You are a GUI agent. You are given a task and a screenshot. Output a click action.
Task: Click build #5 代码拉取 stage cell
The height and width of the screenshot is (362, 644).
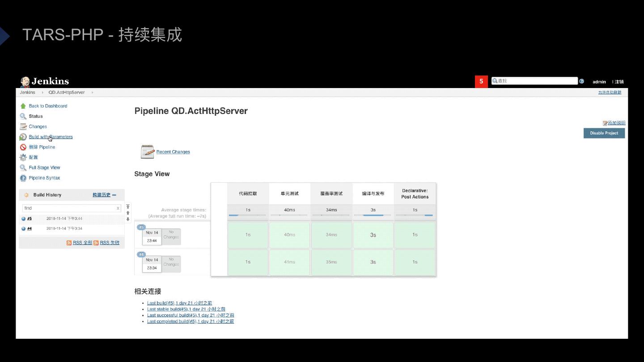(248, 235)
